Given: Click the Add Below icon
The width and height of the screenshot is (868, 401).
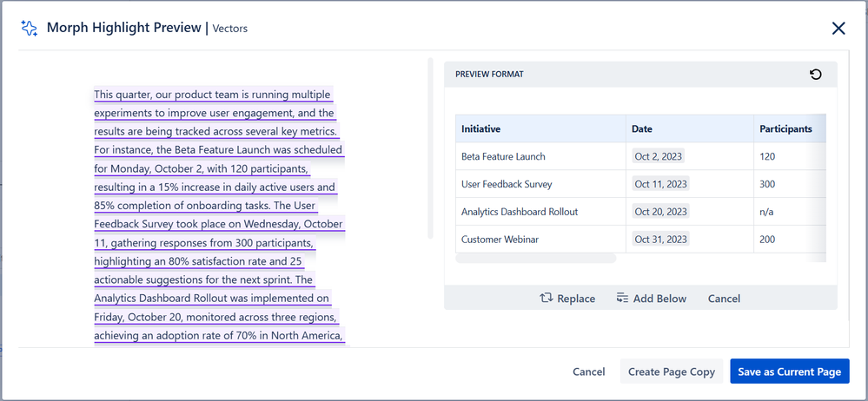Looking at the screenshot, I should pos(622,299).
